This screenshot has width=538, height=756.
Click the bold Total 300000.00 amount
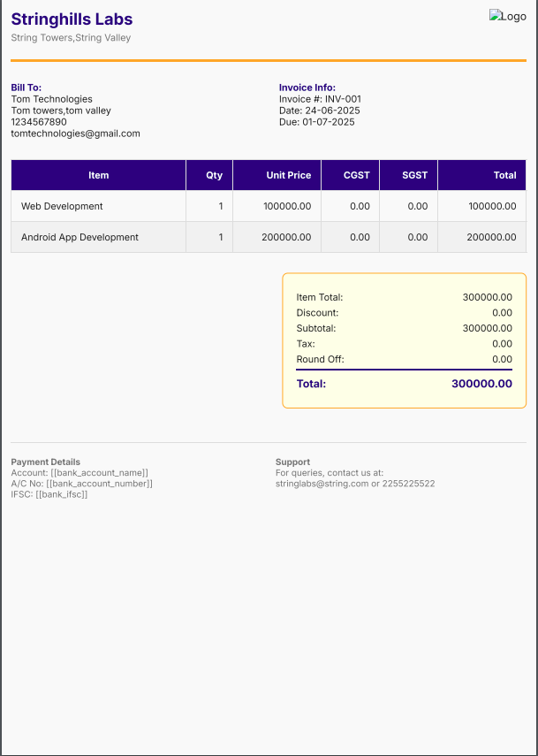481,384
